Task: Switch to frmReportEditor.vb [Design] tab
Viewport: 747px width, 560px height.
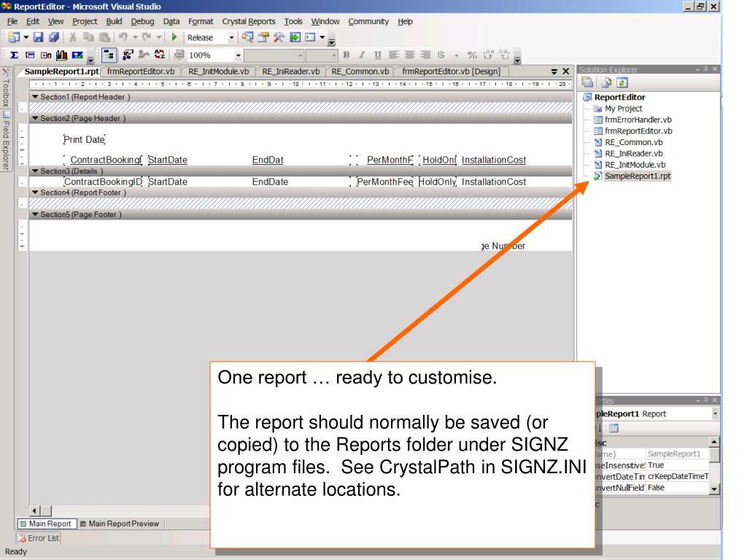Action: [451, 71]
